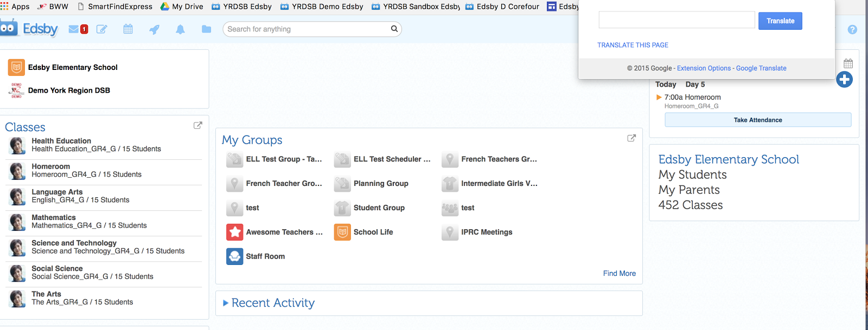868x330 pixels.
Task: Open the SmartFindExpress bookmark
Action: 115,7
